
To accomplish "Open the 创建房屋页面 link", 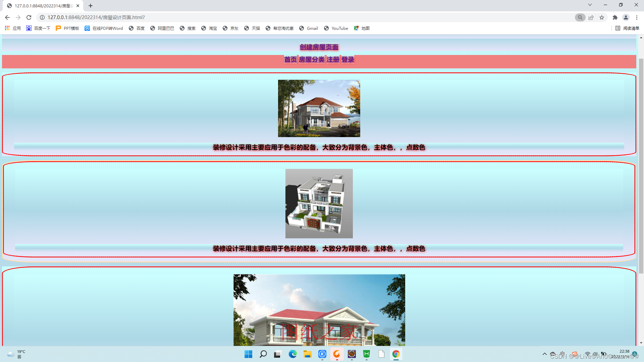I will [319, 47].
